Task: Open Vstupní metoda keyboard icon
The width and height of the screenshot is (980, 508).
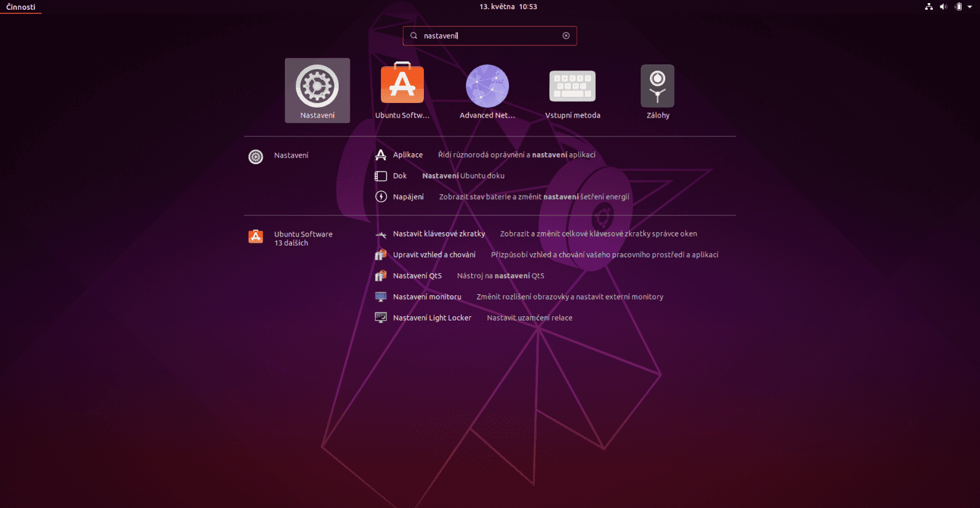Action: coord(573,86)
